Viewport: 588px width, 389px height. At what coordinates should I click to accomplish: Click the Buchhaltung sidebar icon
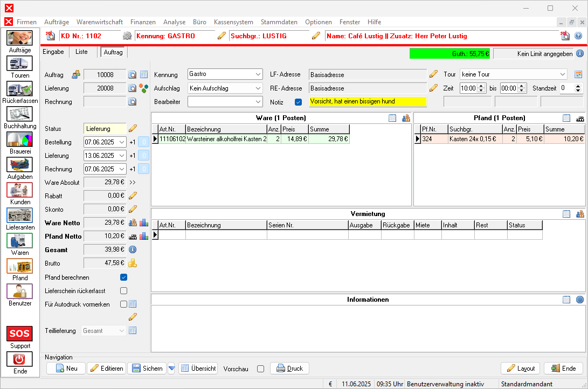(20, 114)
